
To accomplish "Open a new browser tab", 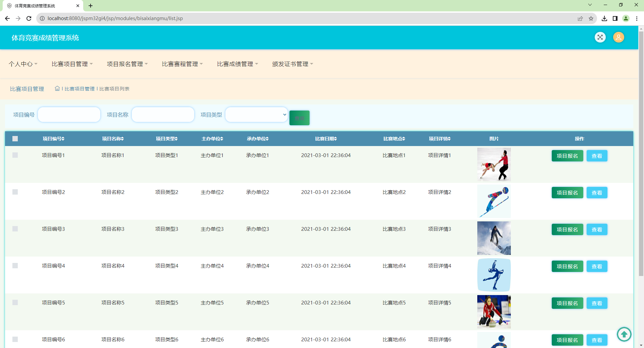I will click(x=91, y=6).
